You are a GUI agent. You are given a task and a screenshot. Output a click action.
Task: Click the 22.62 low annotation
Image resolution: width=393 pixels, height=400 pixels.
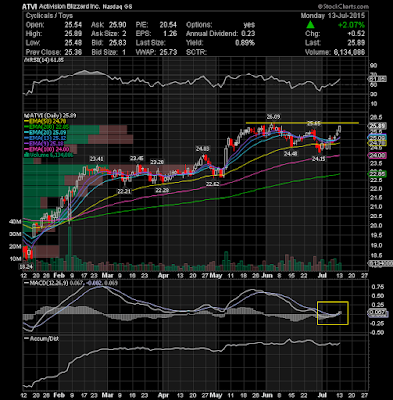coord(212,183)
